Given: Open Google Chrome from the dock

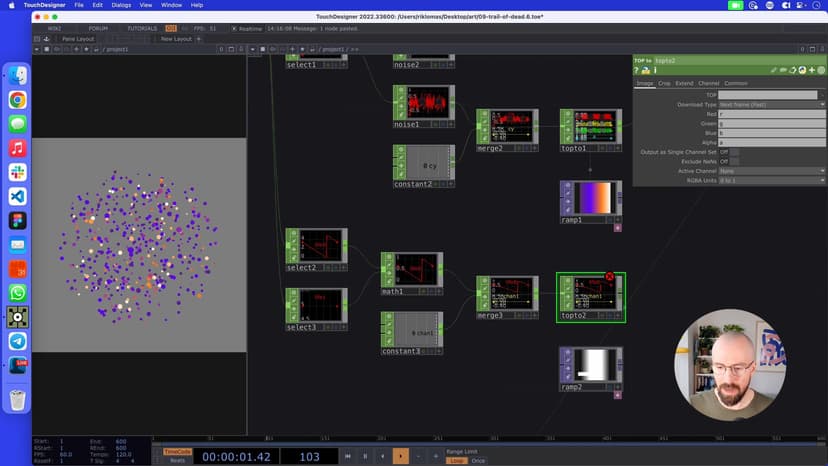Looking at the screenshot, I should 18,100.
